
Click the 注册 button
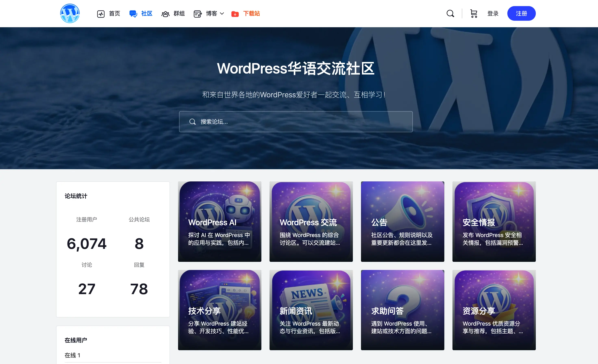click(521, 13)
